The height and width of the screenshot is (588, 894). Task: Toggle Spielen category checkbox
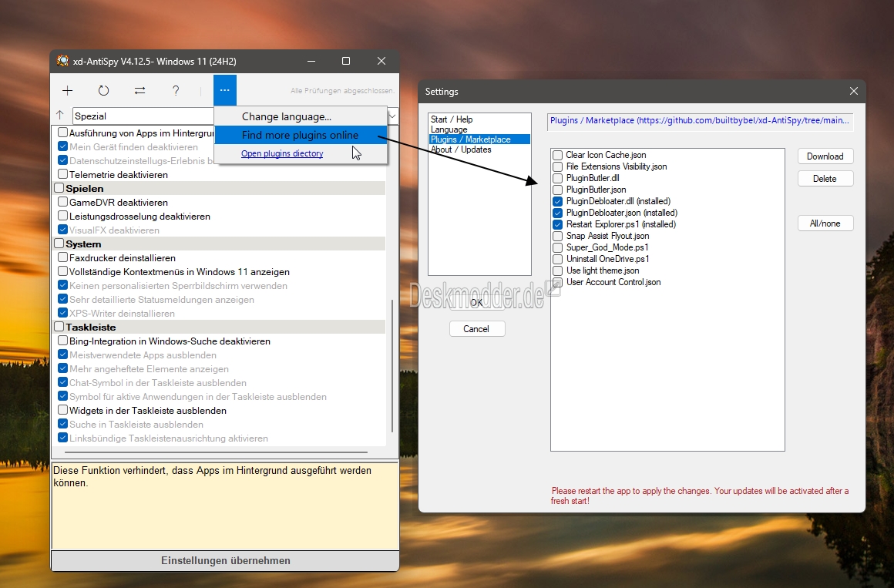[x=59, y=187]
